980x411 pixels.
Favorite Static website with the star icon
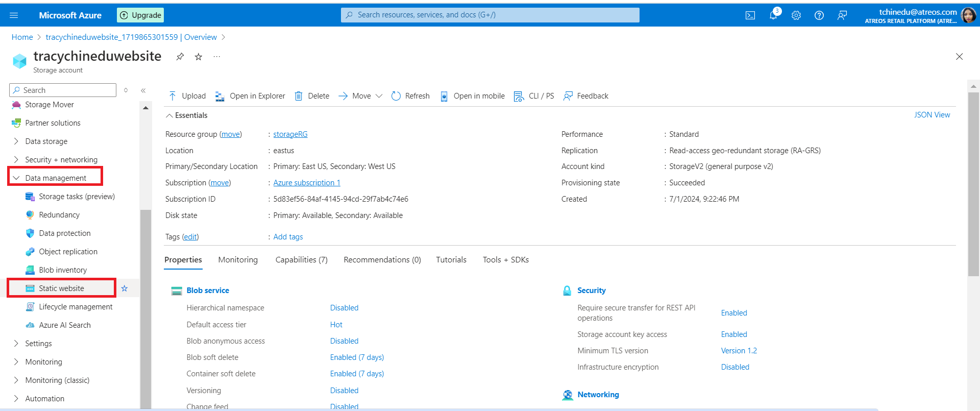(125, 288)
